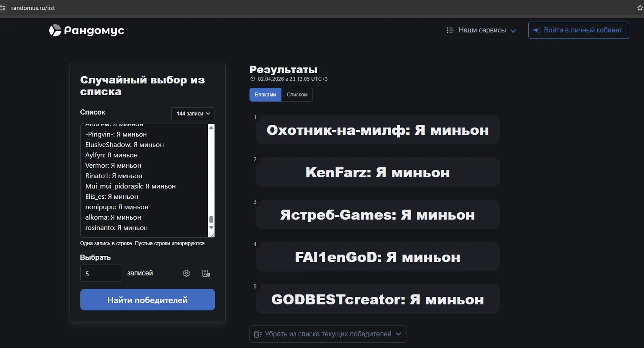Screen dimensions: 644x348
Task: Click list line Elis_es: Я миньон
Action: pyautogui.click(x=112, y=197)
